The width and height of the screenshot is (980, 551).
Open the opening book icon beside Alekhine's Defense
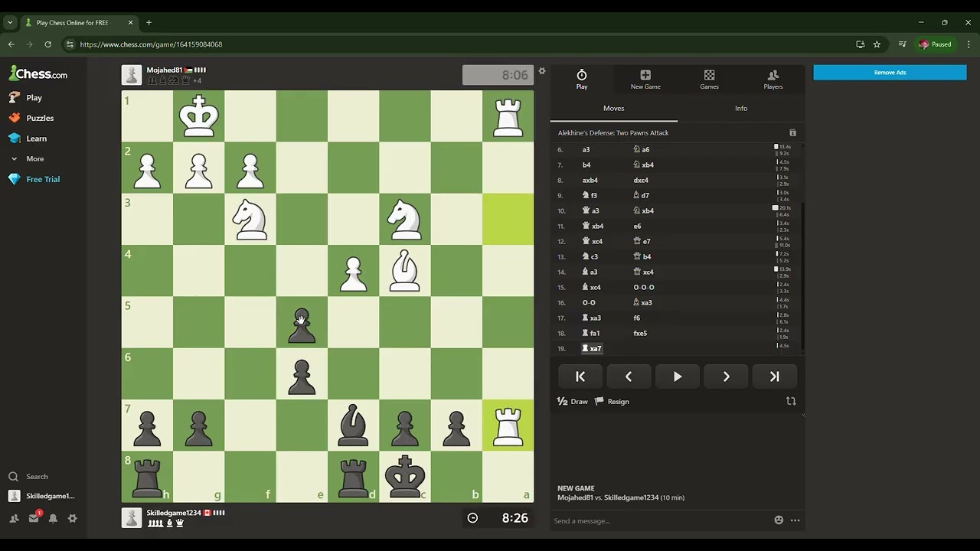tap(792, 133)
